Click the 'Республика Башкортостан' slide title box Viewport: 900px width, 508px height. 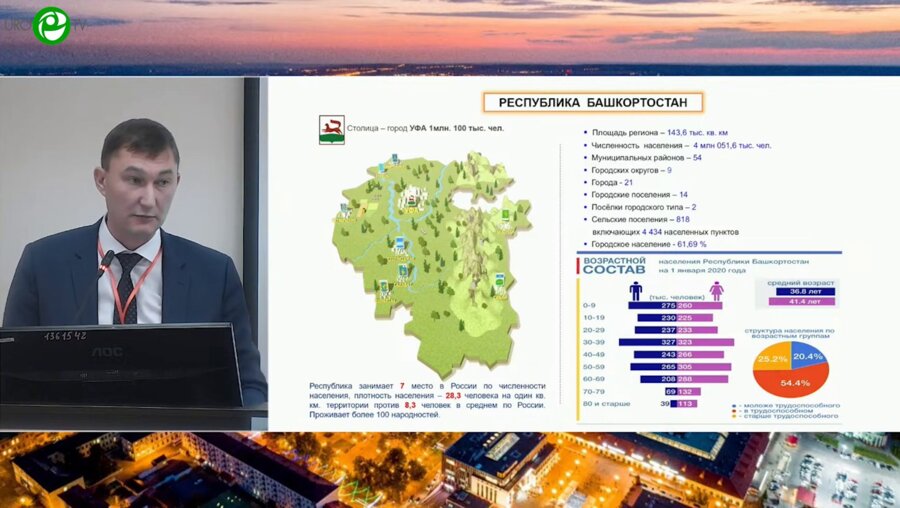[592, 102]
